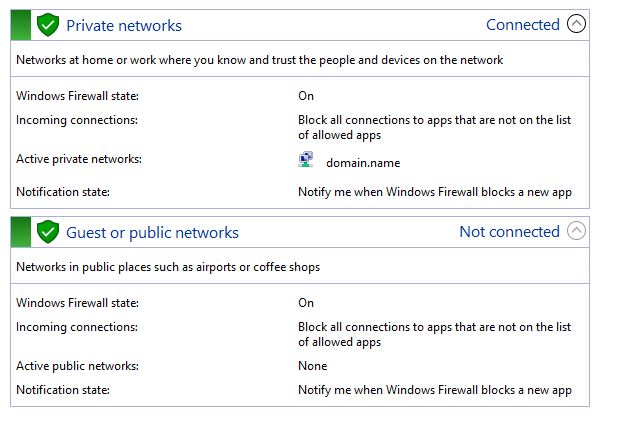Click the Connected status label
Viewport: 621px width, 439px height.
point(523,25)
